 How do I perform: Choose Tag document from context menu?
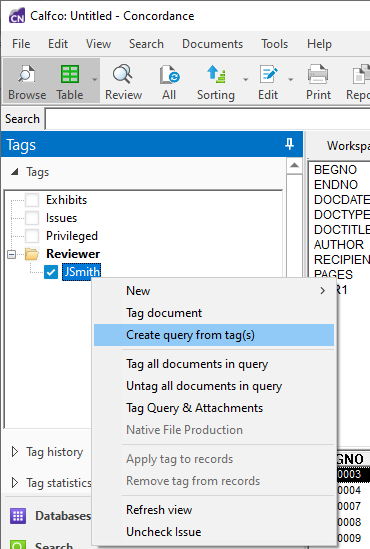pyautogui.click(x=214, y=313)
